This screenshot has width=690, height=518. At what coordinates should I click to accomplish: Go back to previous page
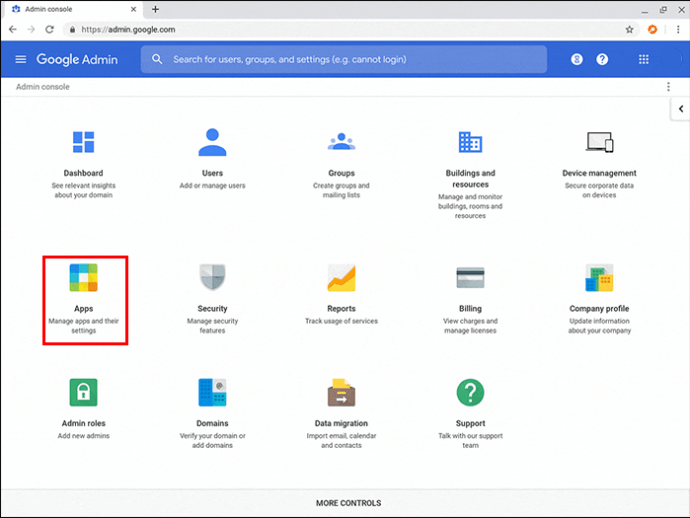(x=13, y=29)
